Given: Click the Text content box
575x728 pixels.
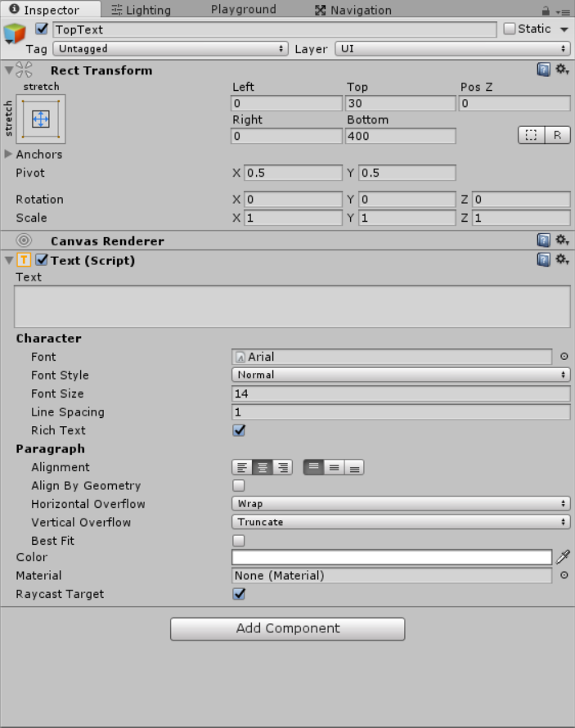Looking at the screenshot, I should (292, 307).
